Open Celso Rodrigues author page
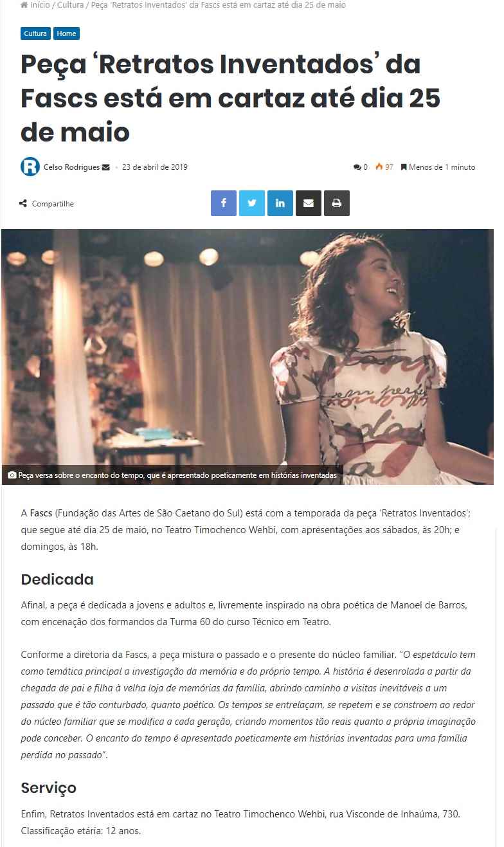 pos(71,167)
